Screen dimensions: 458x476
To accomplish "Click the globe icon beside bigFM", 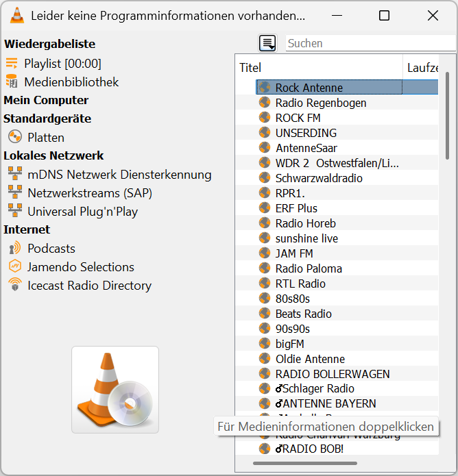I will 265,343.
